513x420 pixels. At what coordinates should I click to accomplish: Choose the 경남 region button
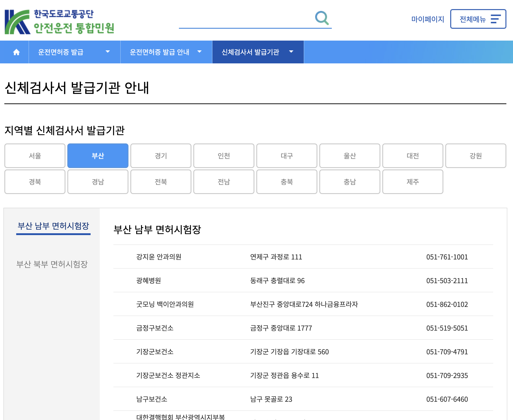coord(98,182)
